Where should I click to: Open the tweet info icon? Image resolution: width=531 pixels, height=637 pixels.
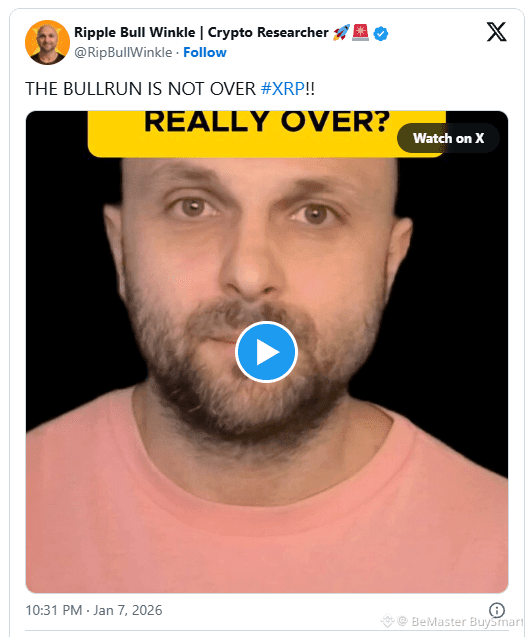(x=496, y=609)
